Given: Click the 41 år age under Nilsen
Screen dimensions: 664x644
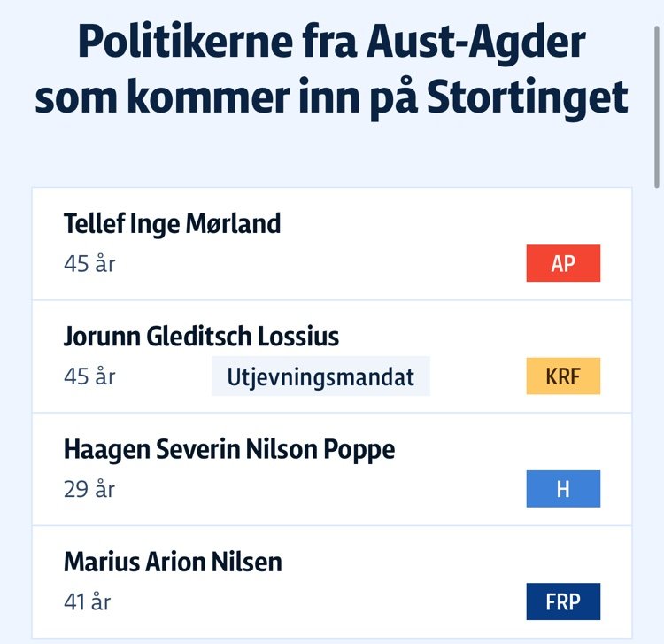Looking at the screenshot, I should (88, 601).
